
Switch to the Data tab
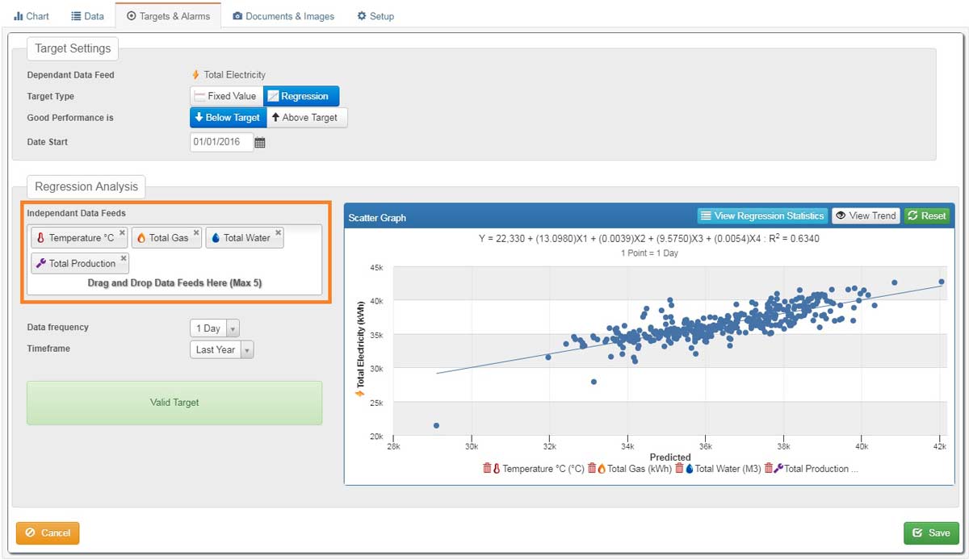87,16
